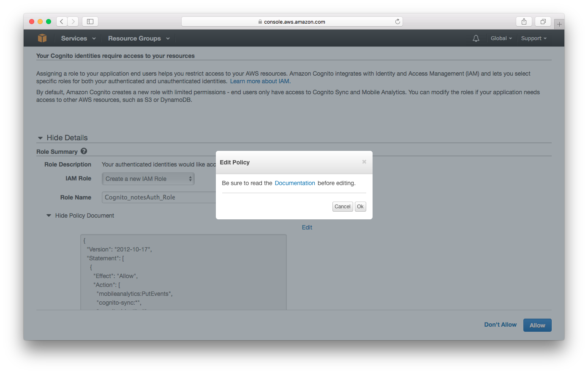588x374 pixels.
Task: Toggle Safari's sidebar button
Action: (x=90, y=22)
